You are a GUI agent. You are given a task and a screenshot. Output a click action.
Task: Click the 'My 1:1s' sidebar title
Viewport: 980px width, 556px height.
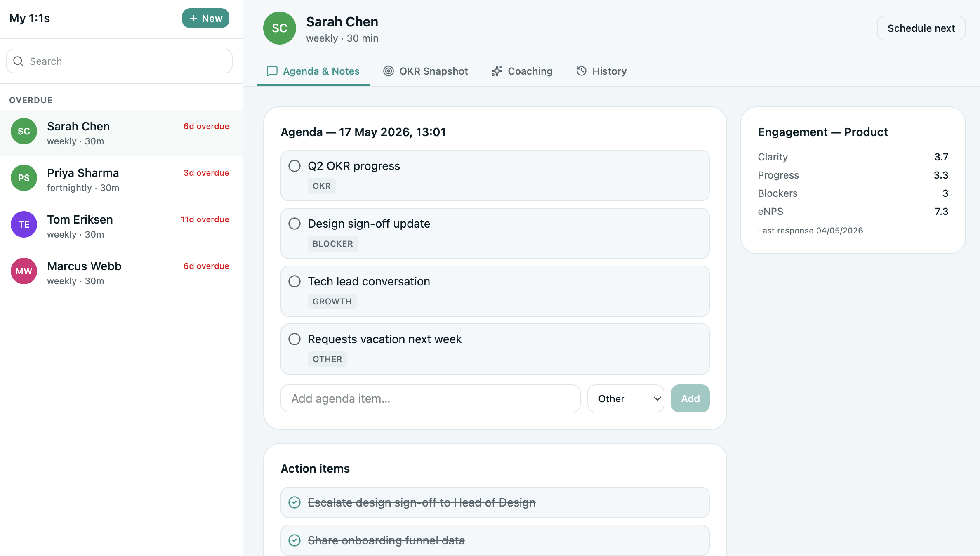point(29,18)
